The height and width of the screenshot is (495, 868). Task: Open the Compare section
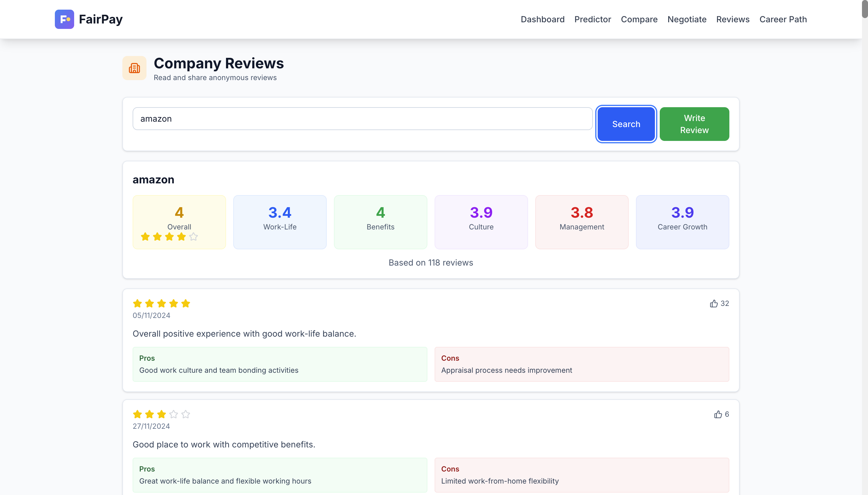(639, 19)
